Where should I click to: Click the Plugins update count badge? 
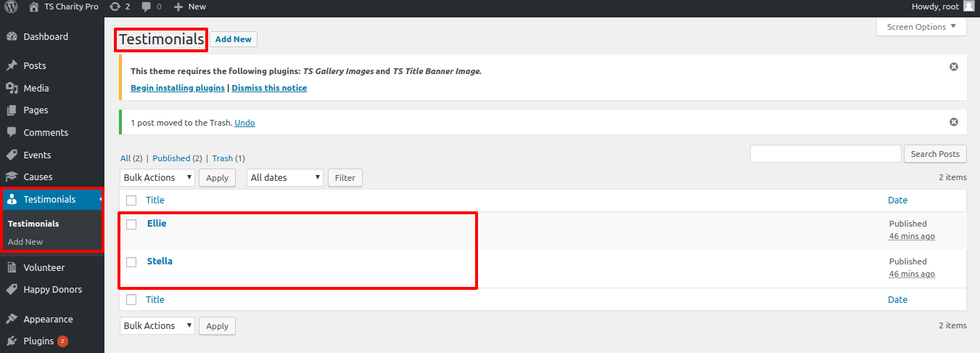tap(62, 341)
